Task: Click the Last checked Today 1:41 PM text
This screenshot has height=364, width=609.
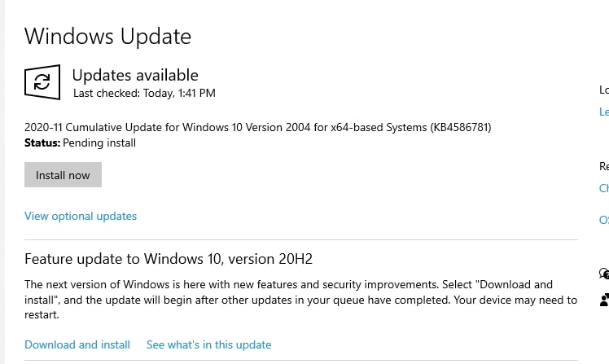Action: (144, 93)
